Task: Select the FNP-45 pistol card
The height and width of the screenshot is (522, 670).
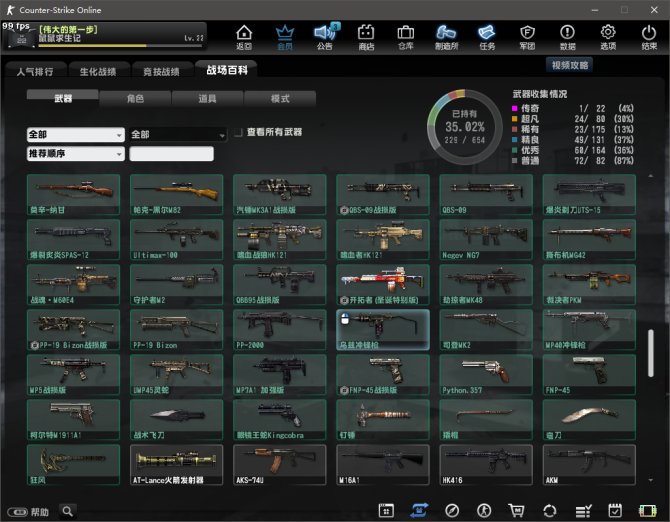Action: [589, 375]
